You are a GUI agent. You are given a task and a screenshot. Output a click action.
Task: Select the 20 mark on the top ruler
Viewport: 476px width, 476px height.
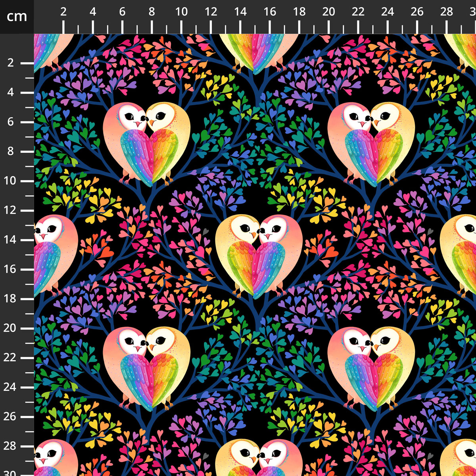pyautogui.click(x=328, y=12)
